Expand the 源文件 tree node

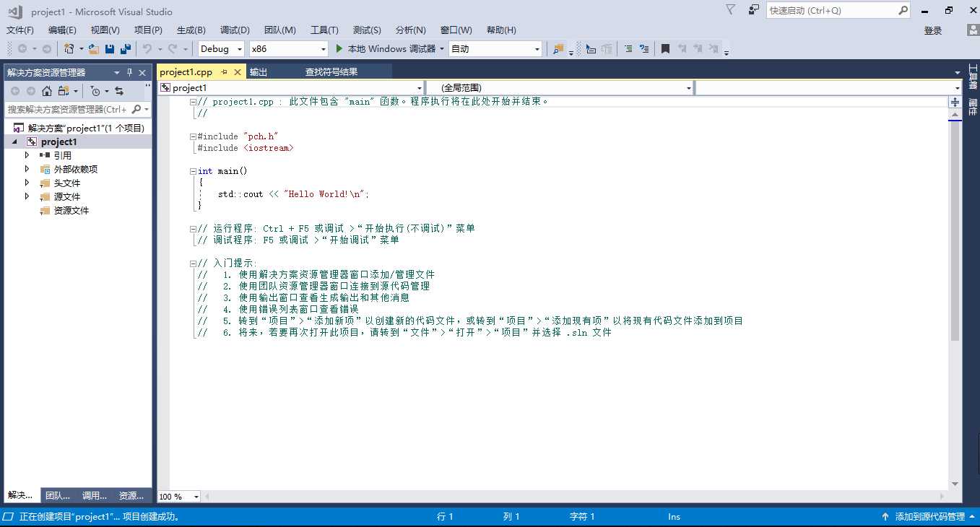(27, 196)
